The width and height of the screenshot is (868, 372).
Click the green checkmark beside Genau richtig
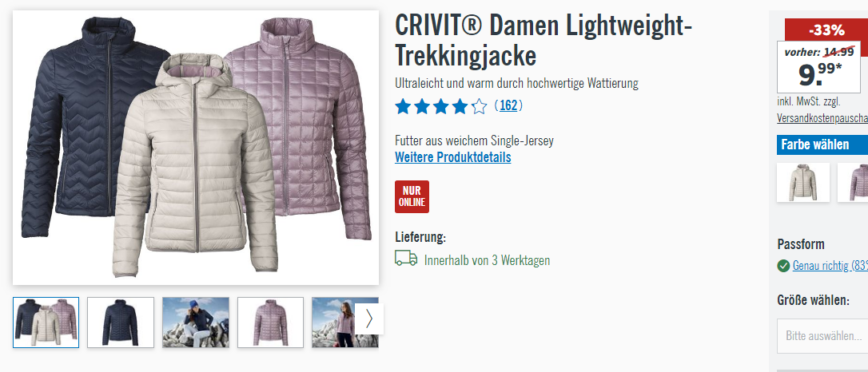[x=783, y=266]
